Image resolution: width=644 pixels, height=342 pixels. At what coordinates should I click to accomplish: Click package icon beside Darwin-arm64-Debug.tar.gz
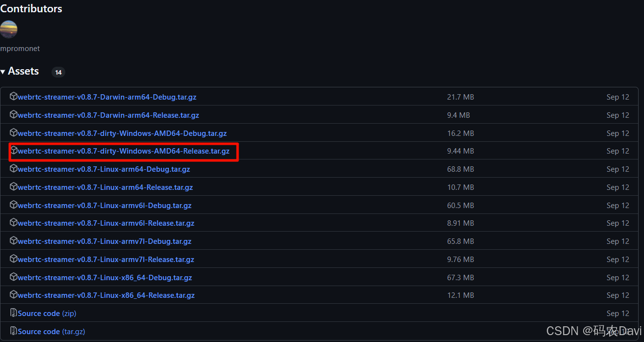(x=14, y=97)
